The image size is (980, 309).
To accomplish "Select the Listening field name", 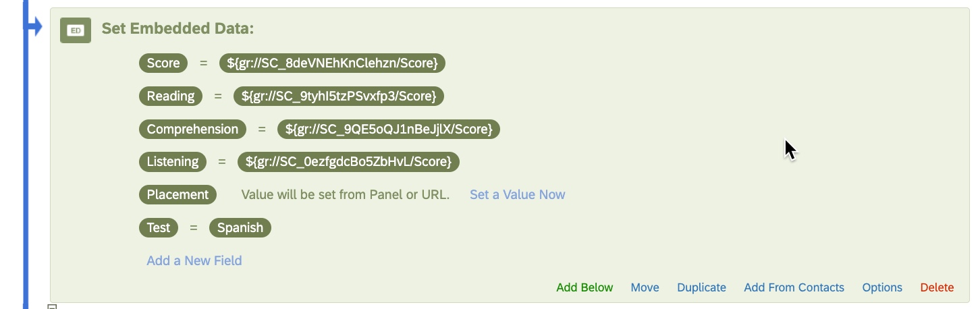I will point(173,162).
